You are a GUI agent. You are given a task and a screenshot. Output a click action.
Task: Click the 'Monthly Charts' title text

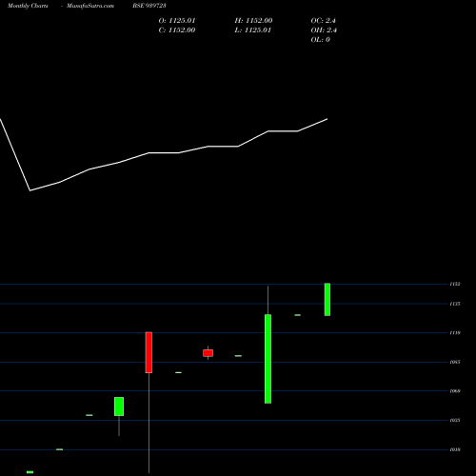click(x=28, y=6)
